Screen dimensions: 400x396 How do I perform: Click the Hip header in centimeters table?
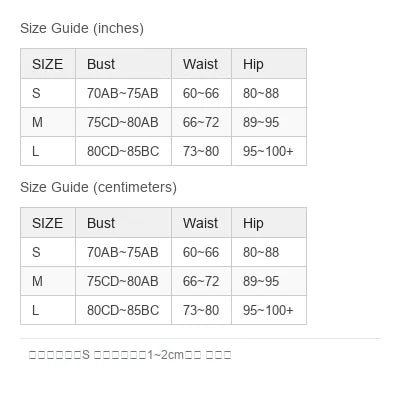(x=253, y=223)
